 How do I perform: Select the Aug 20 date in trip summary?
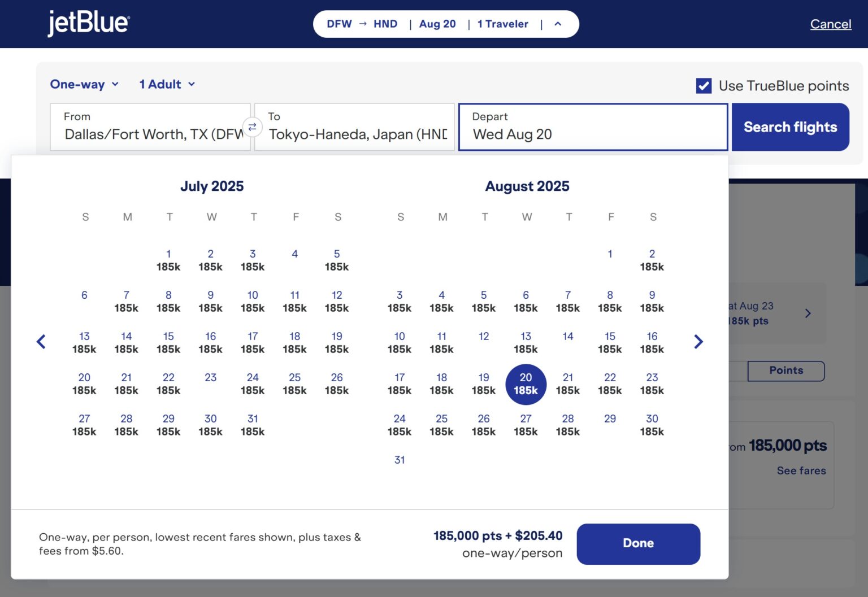(437, 24)
